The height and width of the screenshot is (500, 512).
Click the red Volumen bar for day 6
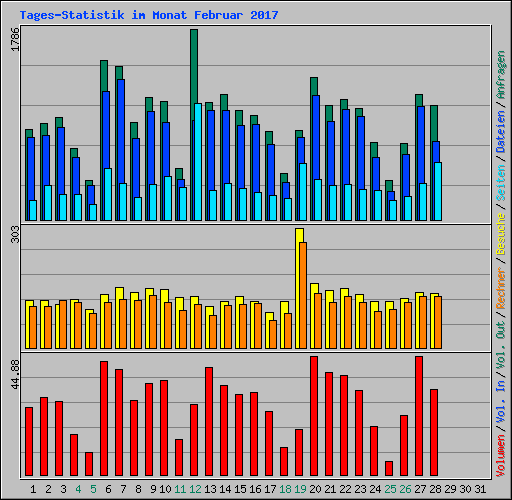pyautogui.click(x=104, y=418)
